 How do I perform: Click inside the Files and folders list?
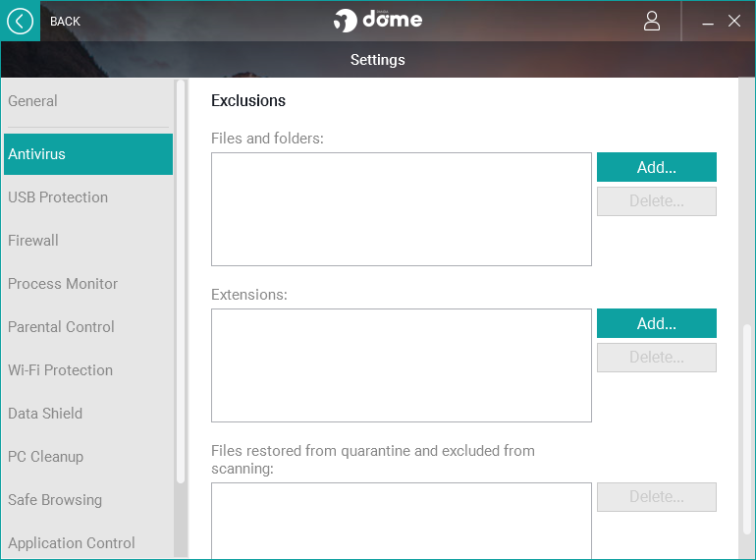pos(402,209)
